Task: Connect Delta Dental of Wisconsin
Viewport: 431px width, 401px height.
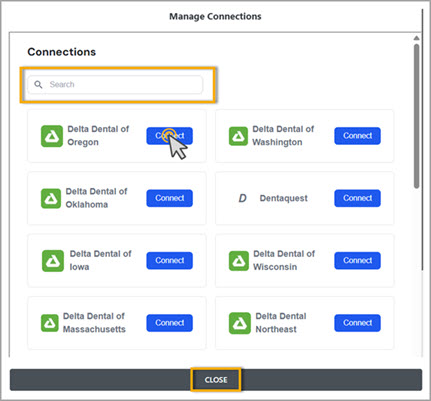Action: 357,260
